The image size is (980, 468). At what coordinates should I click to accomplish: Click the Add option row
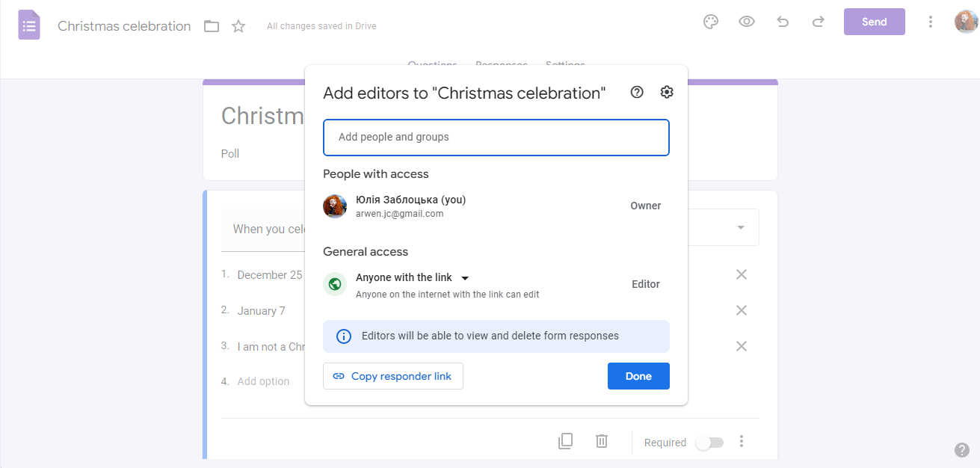pyautogui.click(x=263, y=381)
